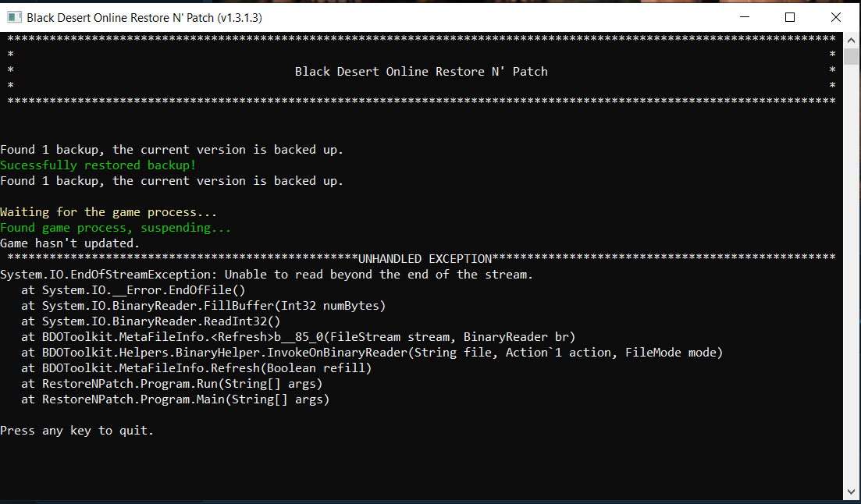Click the 'UNHANDLED EXCEPTION' header text

click(x=425, y=259)
